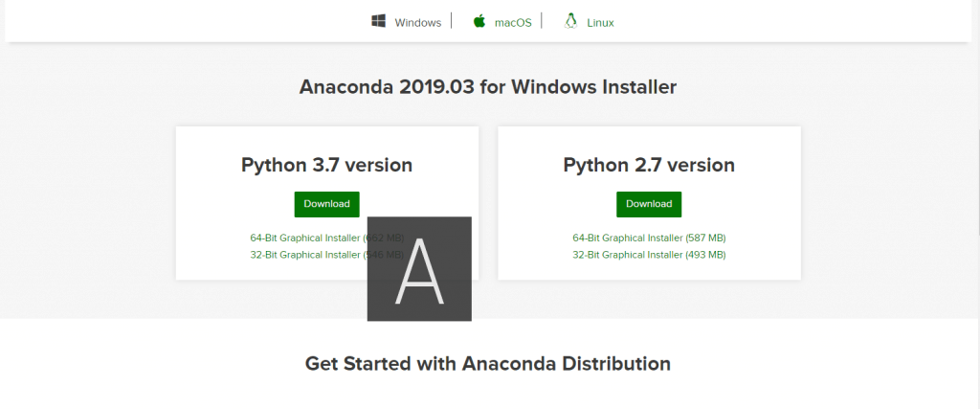Screen dimensions: 980x409
Task: Switch to the macOS tab
Action: (502, 22)
